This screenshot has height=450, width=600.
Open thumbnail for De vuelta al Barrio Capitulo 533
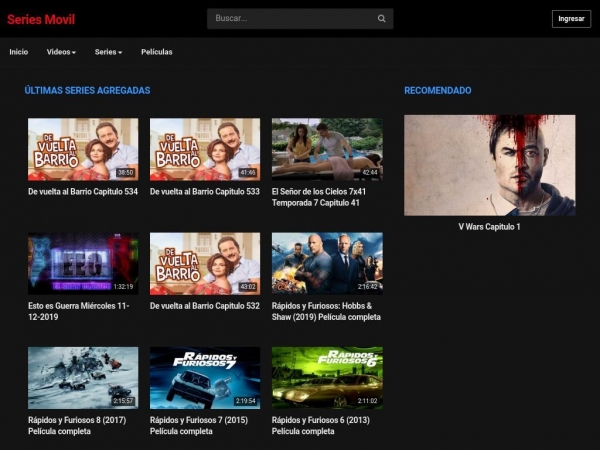click(x=205, y=149)
